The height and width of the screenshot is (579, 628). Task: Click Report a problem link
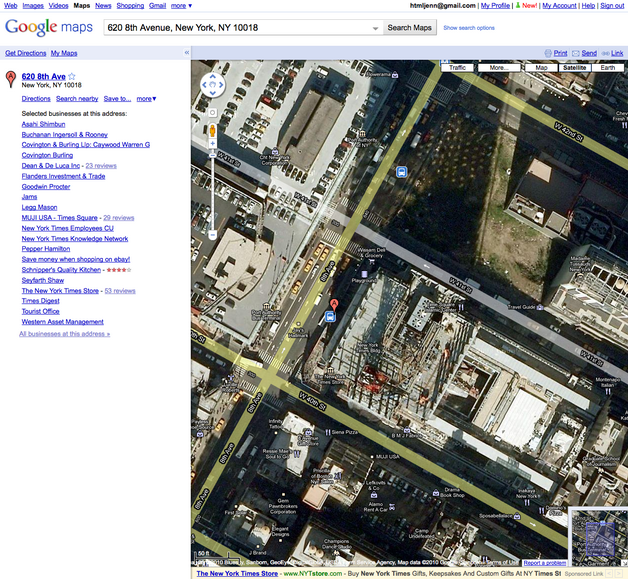[x=545, y=563]
